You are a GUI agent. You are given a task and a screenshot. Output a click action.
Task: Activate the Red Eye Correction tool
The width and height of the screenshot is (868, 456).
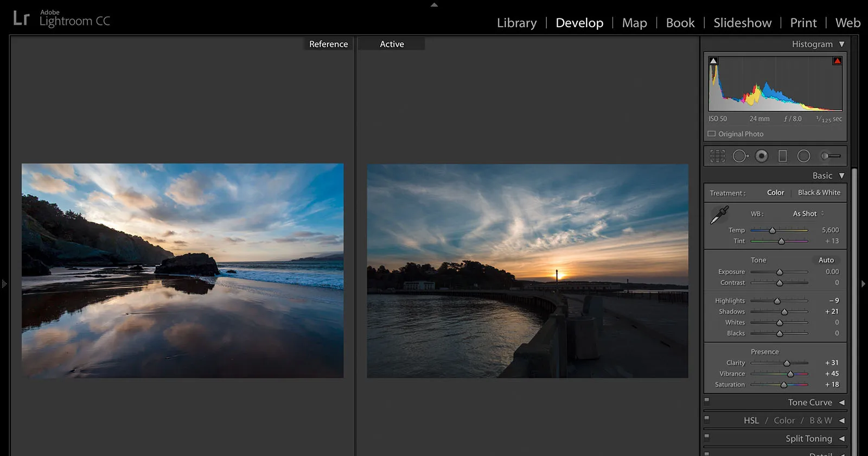tap(762, 156)
